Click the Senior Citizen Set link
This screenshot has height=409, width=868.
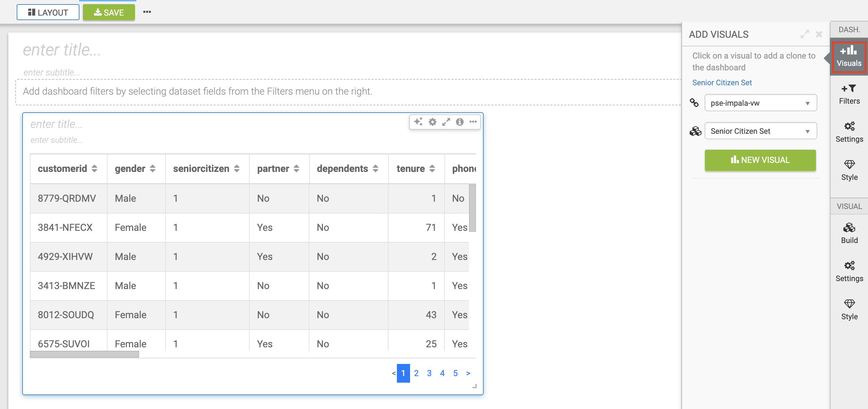(x=722, y=82)
